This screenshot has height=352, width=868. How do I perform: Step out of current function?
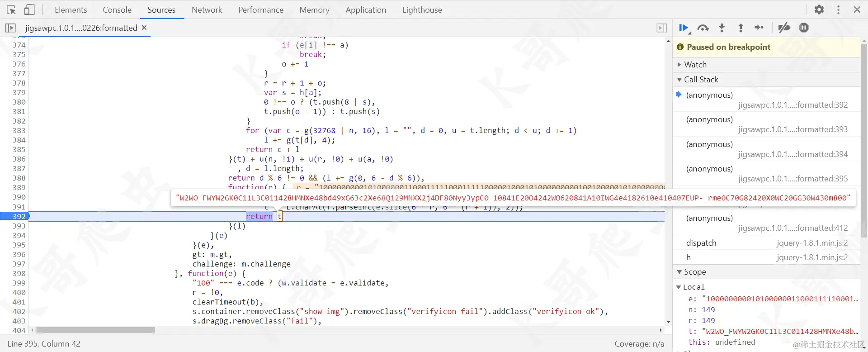(x=741, y=28)
